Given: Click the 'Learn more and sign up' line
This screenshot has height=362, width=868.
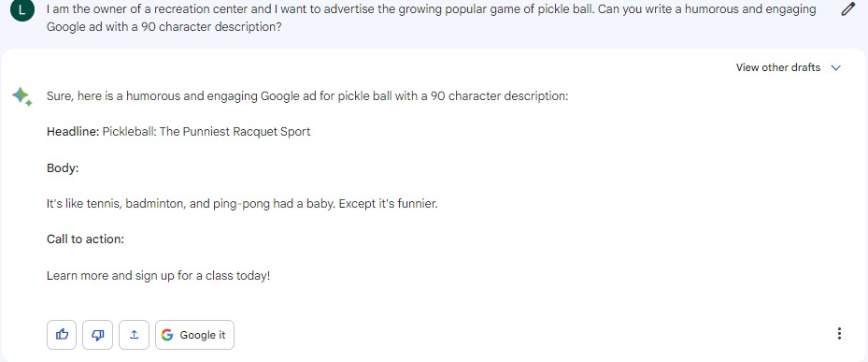Looking at the screenshot, I should [x=158, y=276].
